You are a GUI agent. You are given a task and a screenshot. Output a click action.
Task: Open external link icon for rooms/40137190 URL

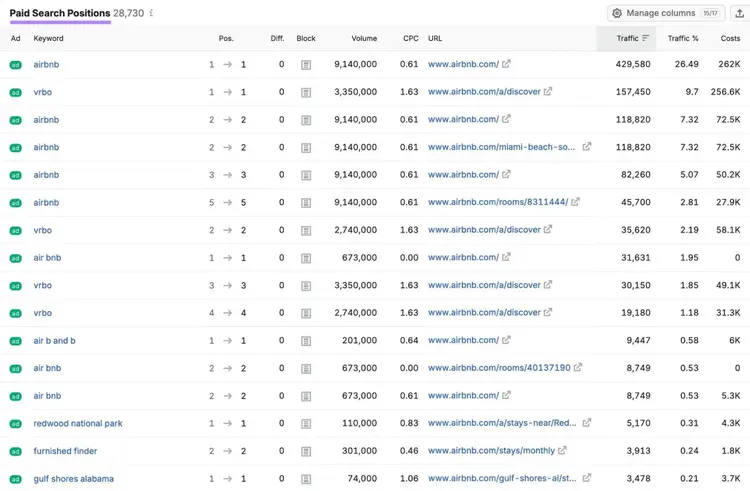coord(578,368)
